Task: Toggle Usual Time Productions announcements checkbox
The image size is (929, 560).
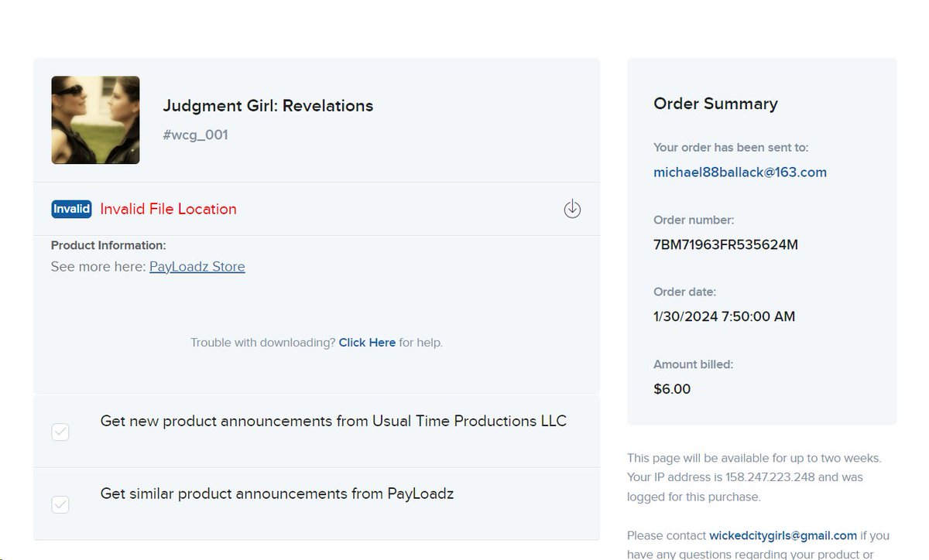Action: click(x=60, y=432)
